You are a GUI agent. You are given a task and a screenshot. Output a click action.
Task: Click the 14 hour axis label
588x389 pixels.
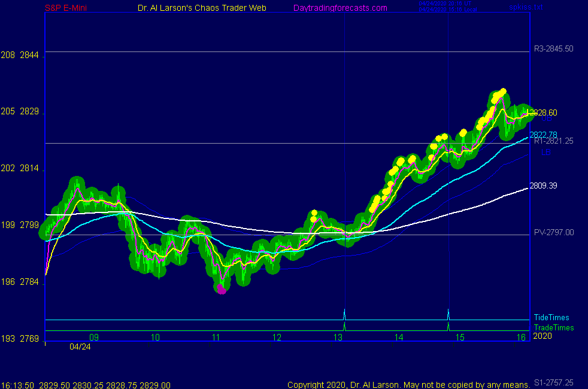(399, 338)
